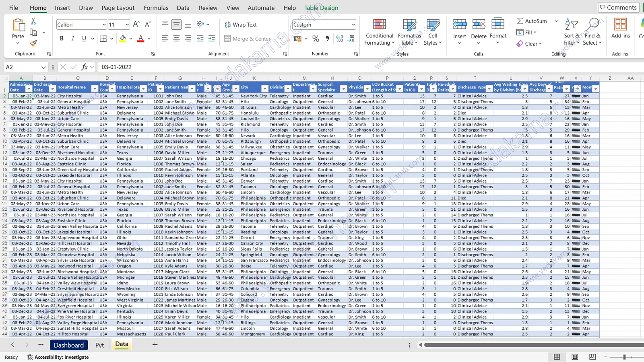Open the Custom number format dropdown
The image size is (644, 362).
(353, 25)
